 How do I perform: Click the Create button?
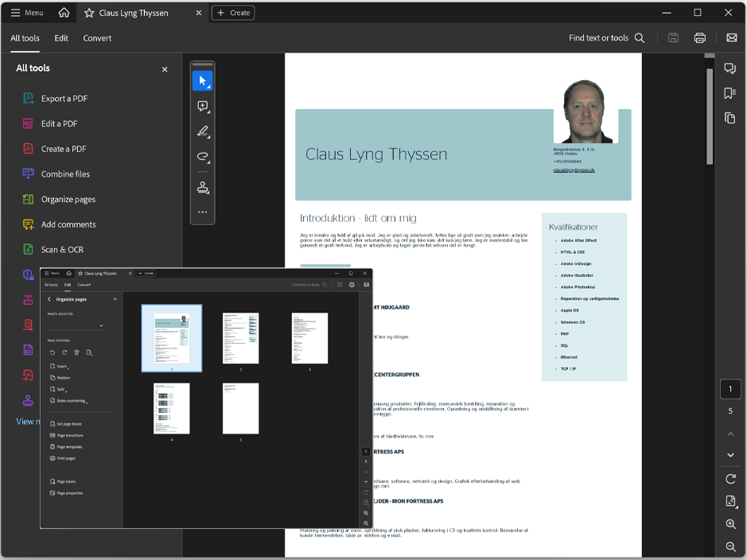pyautogui.click(x=233, y=13)
